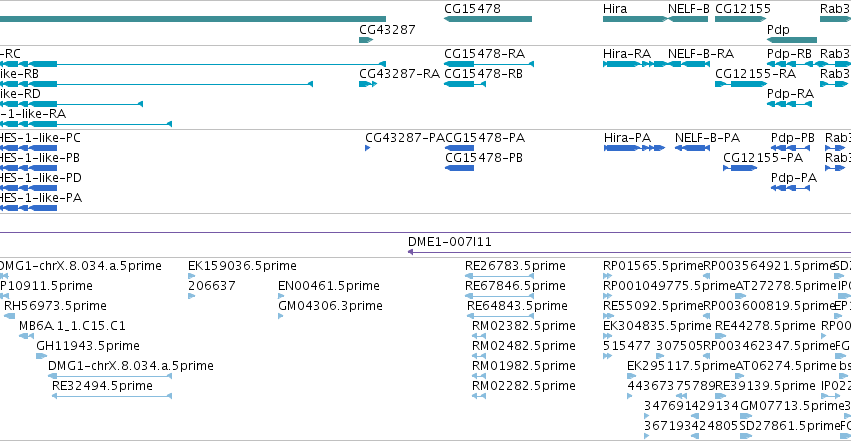Select the RE32494.5prime EST span

(x=112, y=396)
